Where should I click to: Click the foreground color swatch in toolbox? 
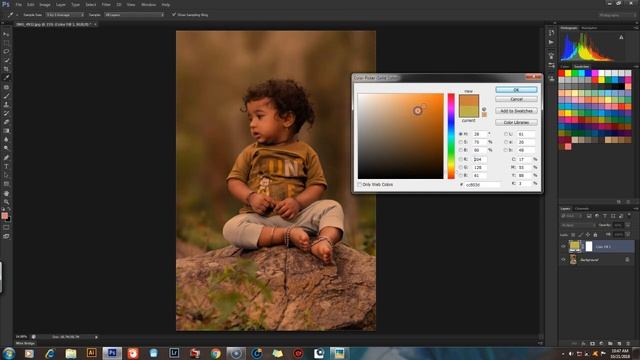tap(4, 216)
